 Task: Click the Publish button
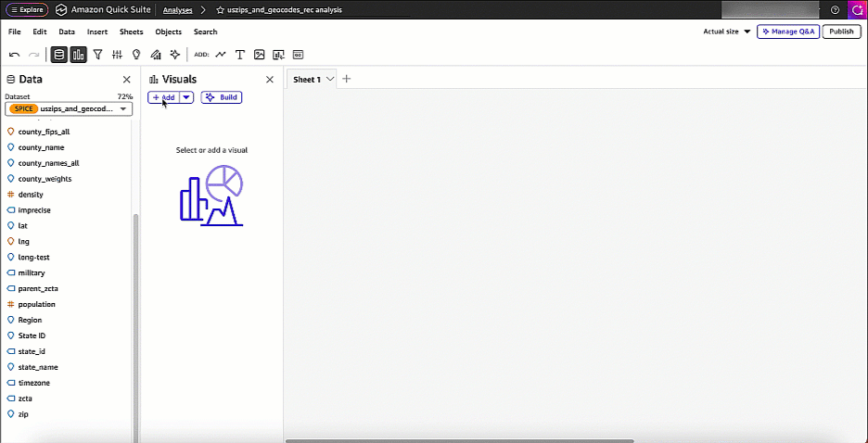click(x=841, y=32)
